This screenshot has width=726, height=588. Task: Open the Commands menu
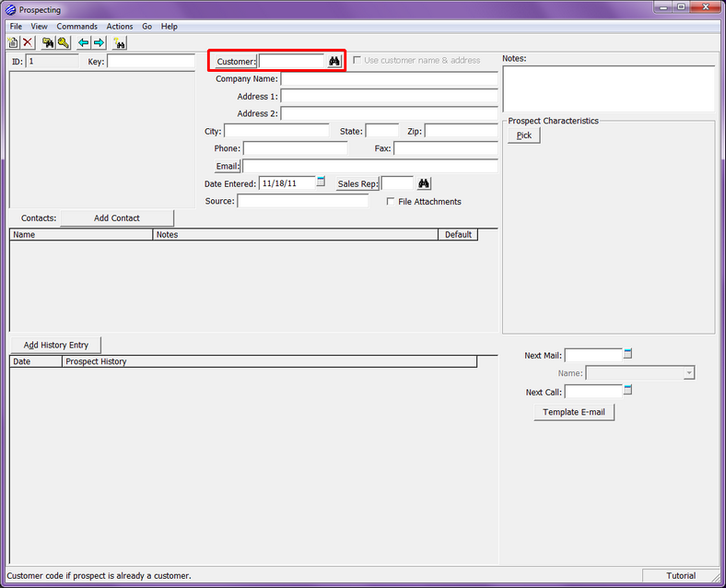(76, 27)
